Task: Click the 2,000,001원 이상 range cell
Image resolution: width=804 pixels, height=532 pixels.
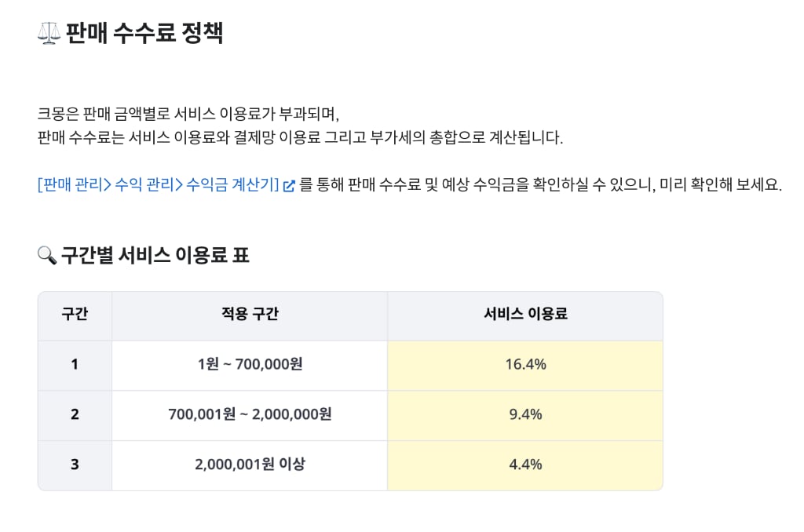Action: (x=250, y=465)
